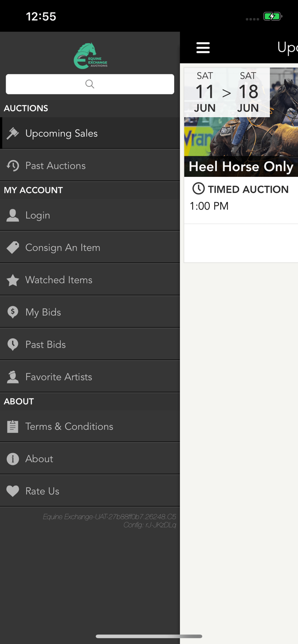The image size is (298, 644).
Task: Click the info icon next to About
Action: (12, 459)
